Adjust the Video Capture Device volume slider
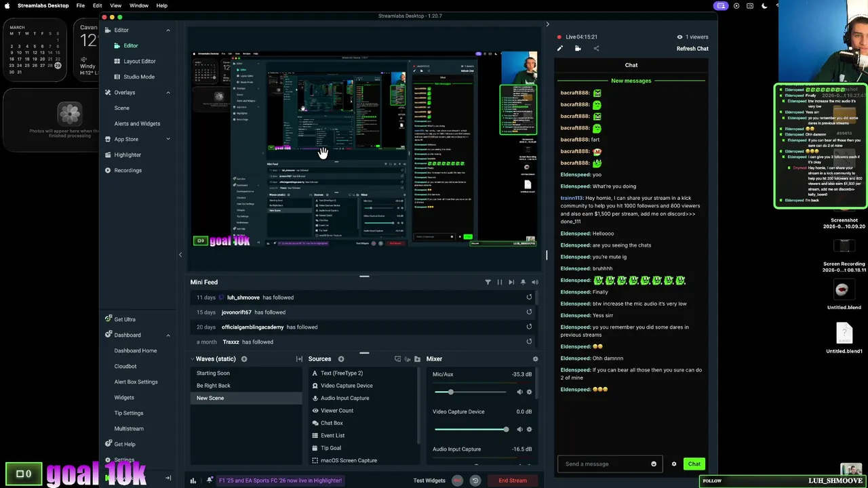Image resolution: width=868 pixels, height=488 pixels. tap(471, 429)
